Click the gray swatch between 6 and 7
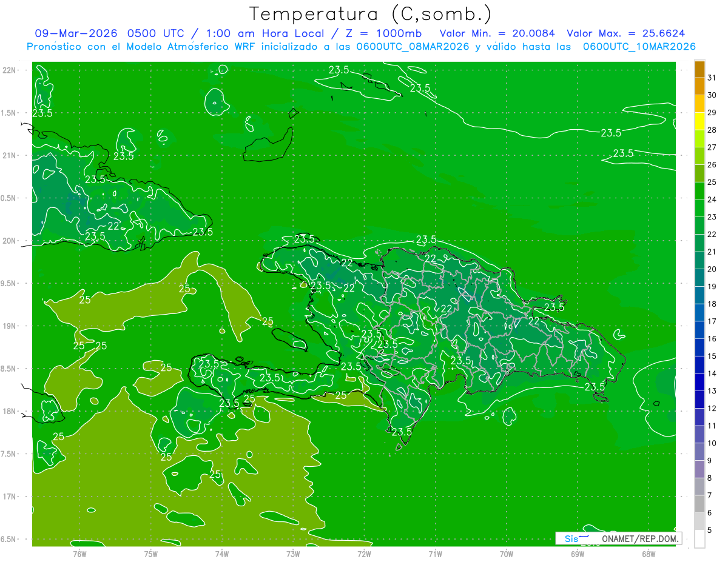The image size is (728, 562). pos(699,504)
